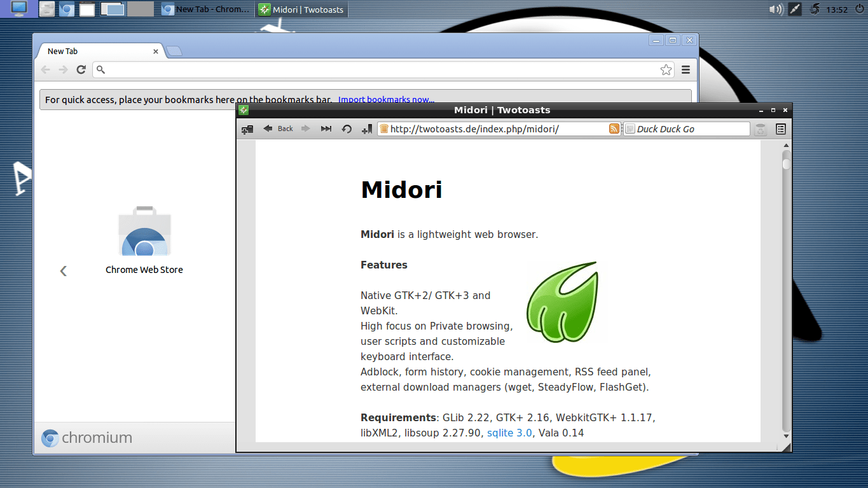
Task: Click Midori's forward arrow
Action: coord(306,129)
